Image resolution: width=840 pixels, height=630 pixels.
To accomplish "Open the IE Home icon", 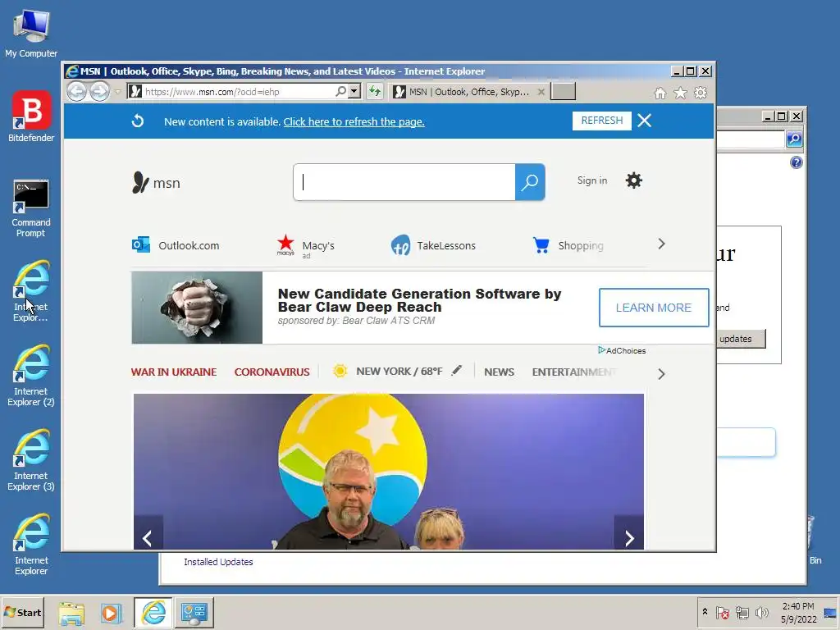I will point(660,94).
